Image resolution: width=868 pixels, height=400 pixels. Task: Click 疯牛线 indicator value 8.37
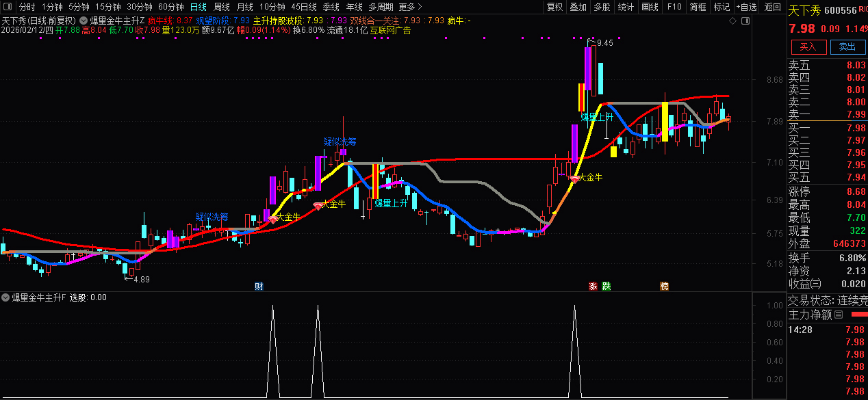tap(184, 21)
